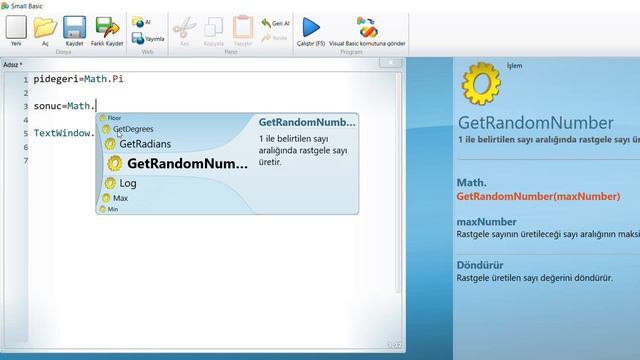The height and width of the screenshot is (360, 640).
Task: Click code line 3 sonuc=Math.
Action: coord(64,106)
